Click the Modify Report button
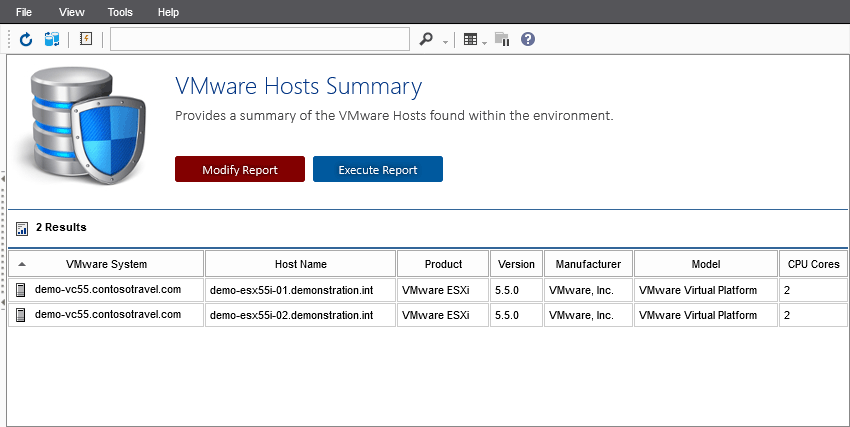The width and height of the screenshot is (850, 427). (240, 169)
